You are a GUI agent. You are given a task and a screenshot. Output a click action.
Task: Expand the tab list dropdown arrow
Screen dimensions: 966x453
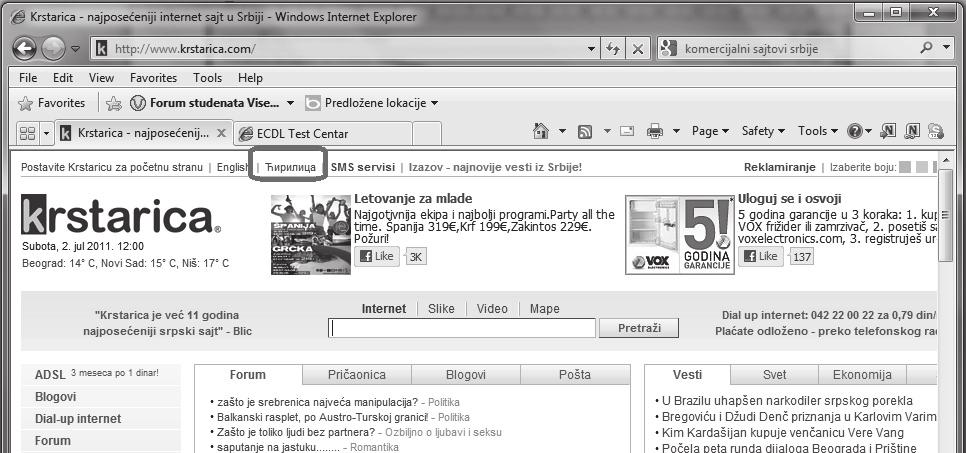pos(47,133)
